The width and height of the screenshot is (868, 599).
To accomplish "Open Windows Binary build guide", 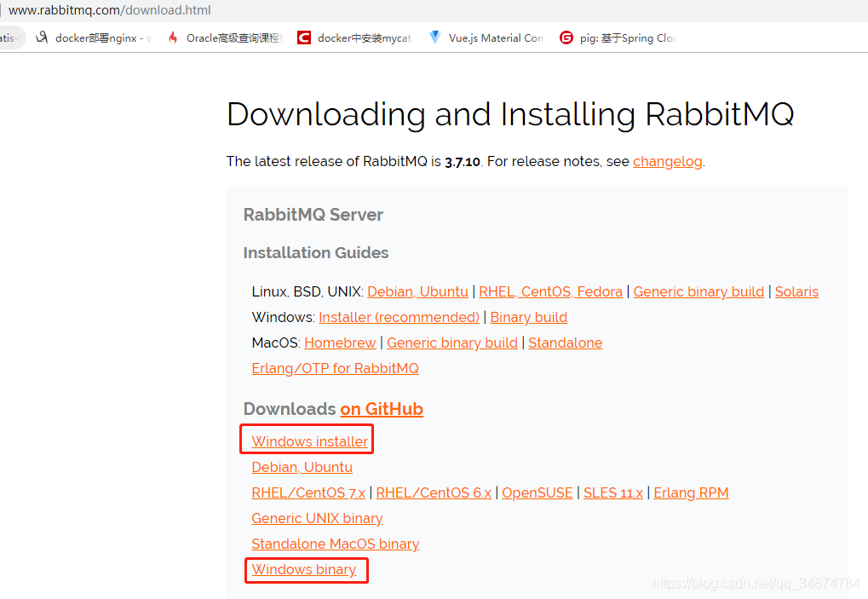I will (x=529, y=317).
